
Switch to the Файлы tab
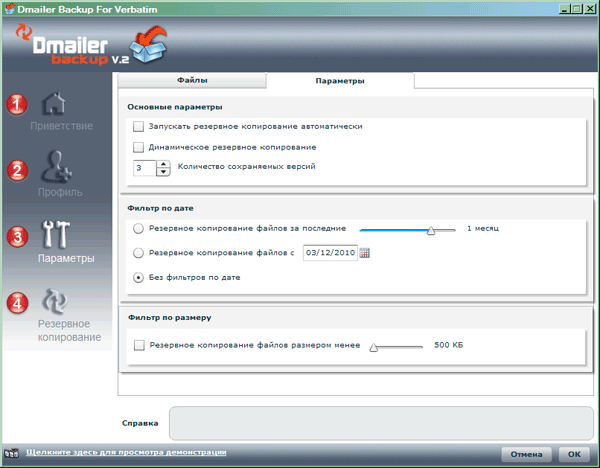point(192,80)
